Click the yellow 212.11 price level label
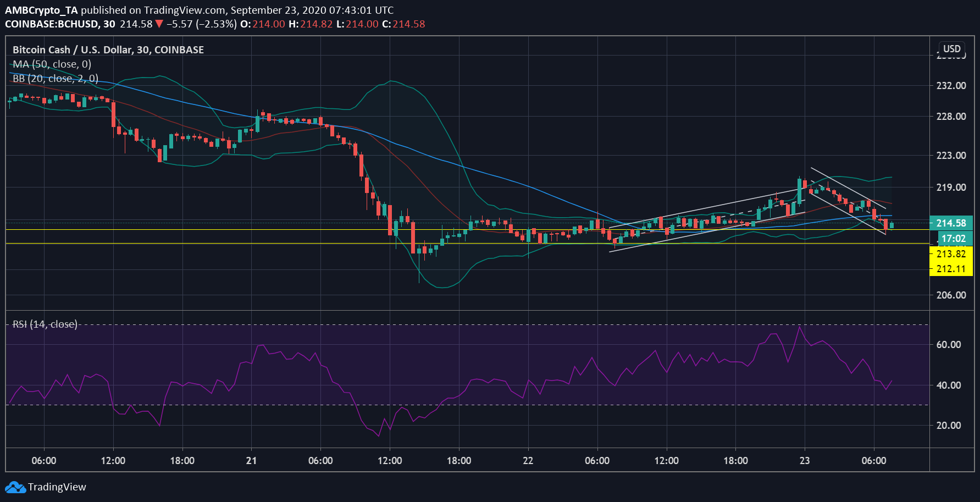This screenshot has width=980, height=502. (x=951, y=268)
